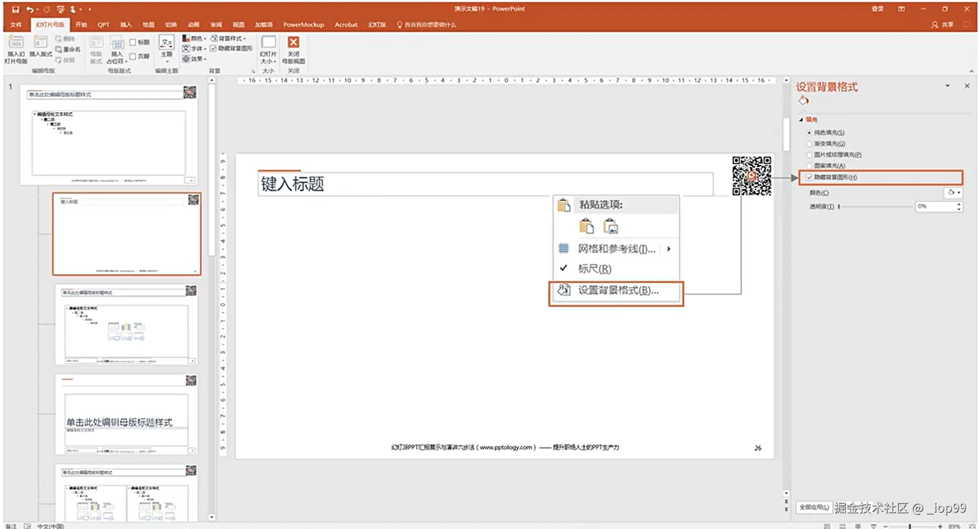Click the normal view icon in status bar

point(827,526)
